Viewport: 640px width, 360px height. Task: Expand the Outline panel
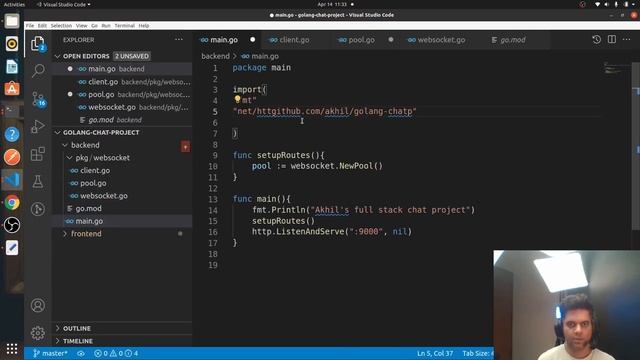click(x=77, y=328)
